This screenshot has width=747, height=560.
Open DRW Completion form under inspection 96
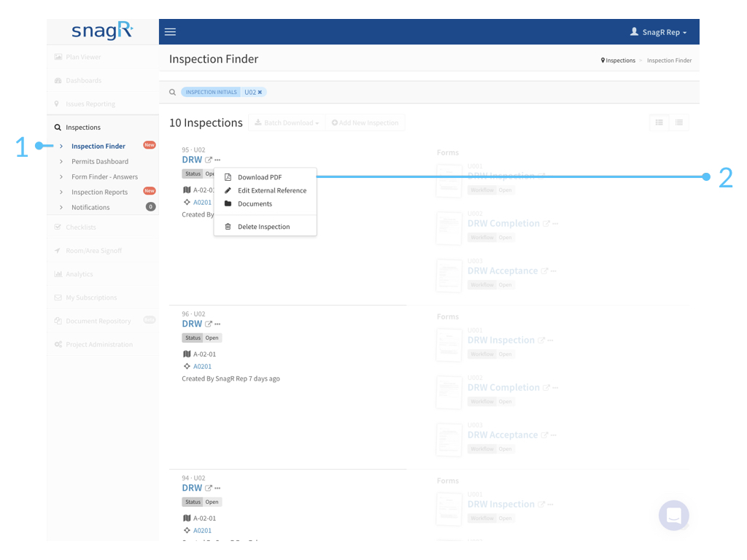coord(503,388)
